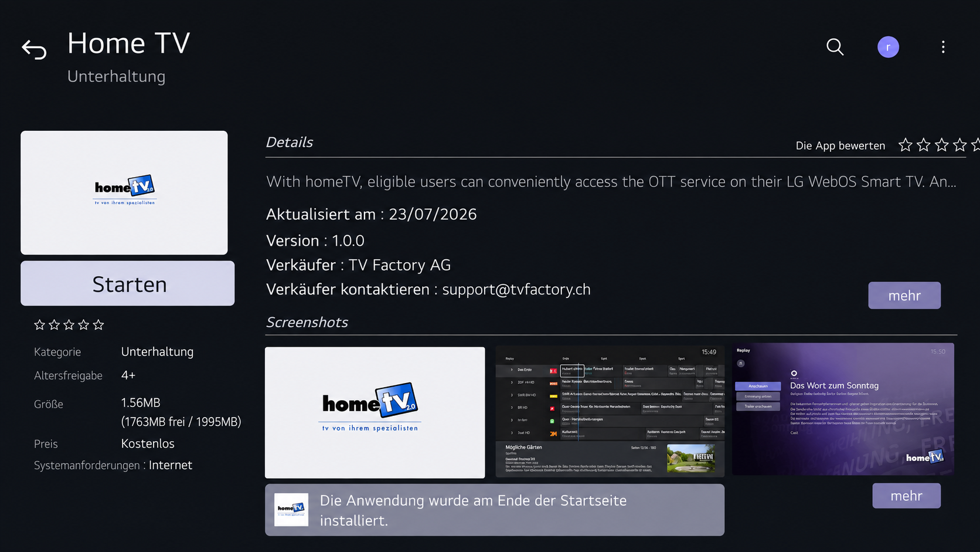Open search with the magnifying glass icon
The height and width of the screenshot is (552, 980).
835,47
